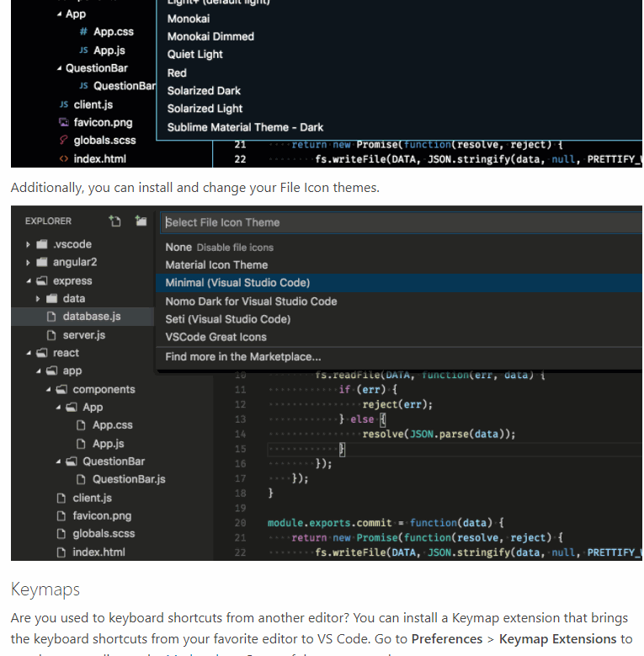Click the image icon beside favicon.png
The image size is (644, 656).
pyautogui.click(x=64, y=122)
